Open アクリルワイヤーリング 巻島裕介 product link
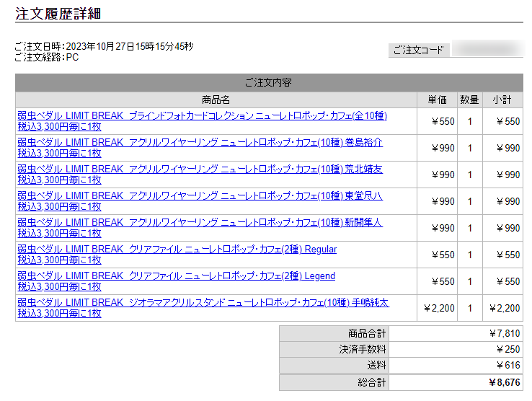The height and width of the screenshot is (401, 532). coord(200,148)
